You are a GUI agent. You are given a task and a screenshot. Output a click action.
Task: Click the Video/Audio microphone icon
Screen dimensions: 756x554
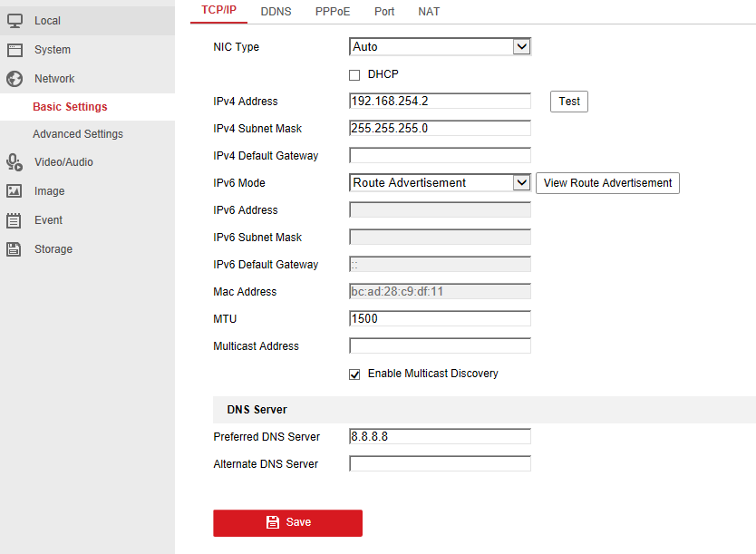[x=15, y=162]
